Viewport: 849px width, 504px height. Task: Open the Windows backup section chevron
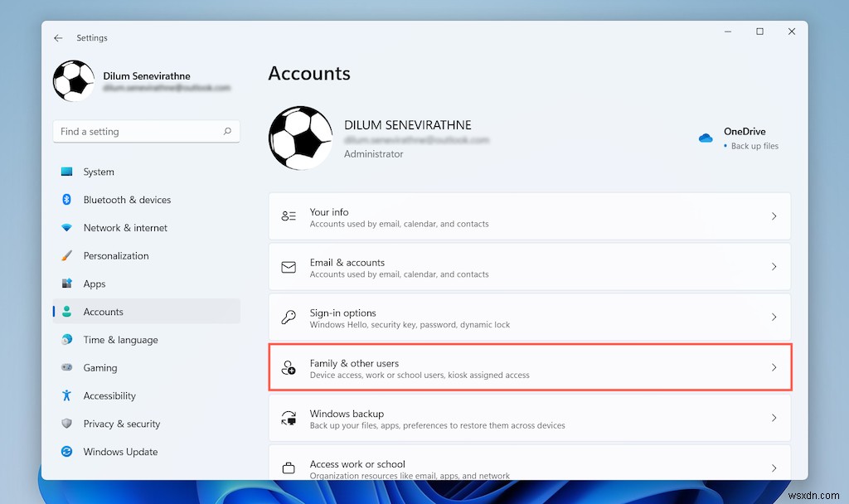(x=773, y=418)
